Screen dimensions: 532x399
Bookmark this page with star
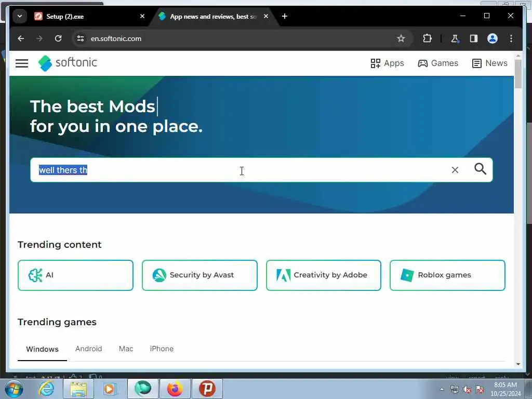(401, 38)
